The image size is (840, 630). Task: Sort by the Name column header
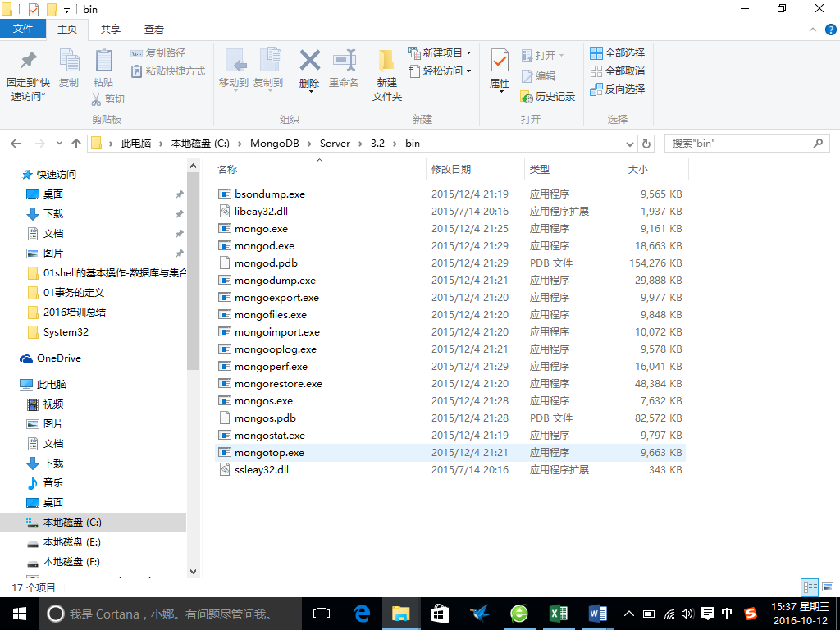pyautogui.click(x=226, y=169)
